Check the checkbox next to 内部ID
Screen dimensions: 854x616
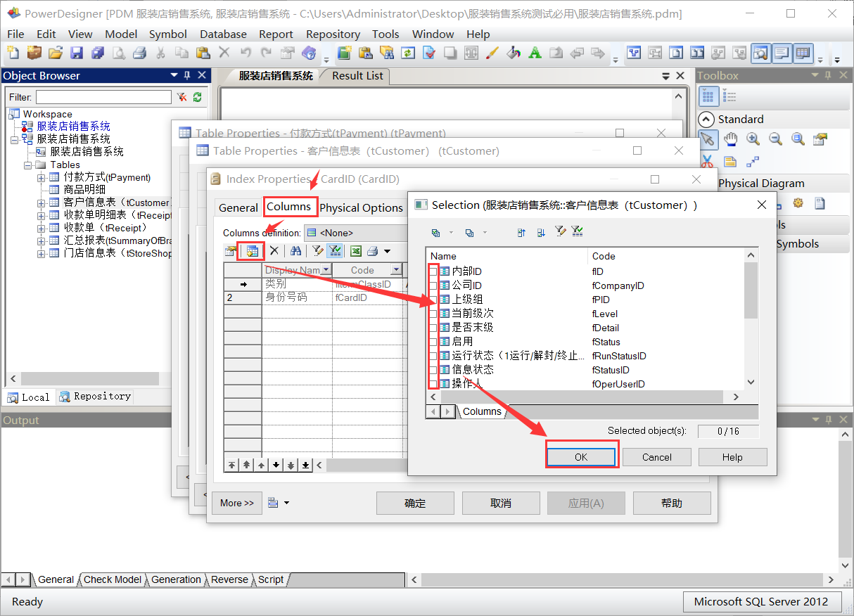[x=435, y=271]
